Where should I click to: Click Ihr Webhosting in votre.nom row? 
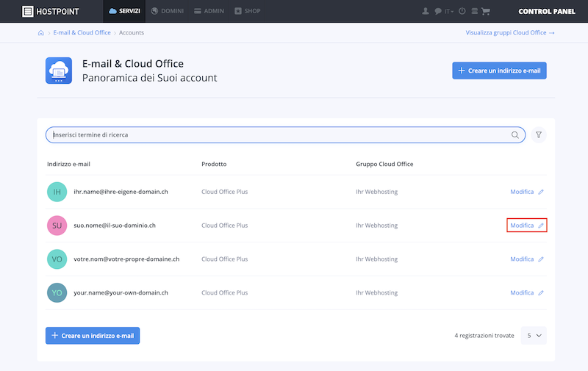click(376, 259)
